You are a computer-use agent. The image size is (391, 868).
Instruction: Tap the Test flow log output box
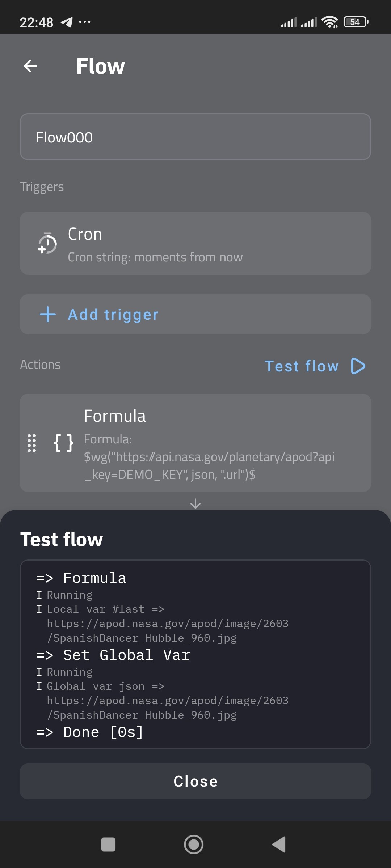pyautogui.click(x=195, y=654)
